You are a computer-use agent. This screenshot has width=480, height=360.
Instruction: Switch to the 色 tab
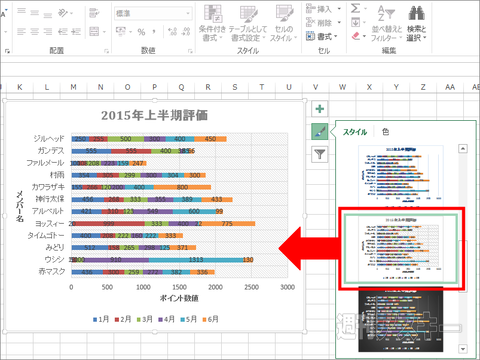click(386, 132)
